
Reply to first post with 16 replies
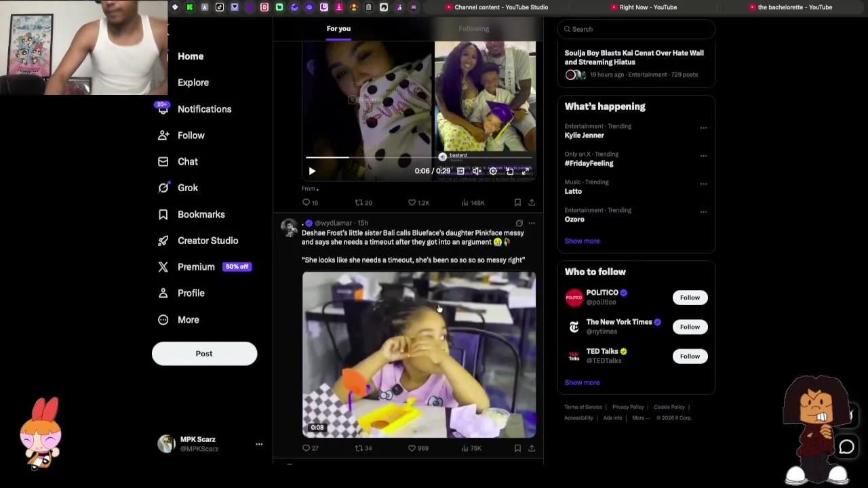pyautogui.click(x=310, y=203)
